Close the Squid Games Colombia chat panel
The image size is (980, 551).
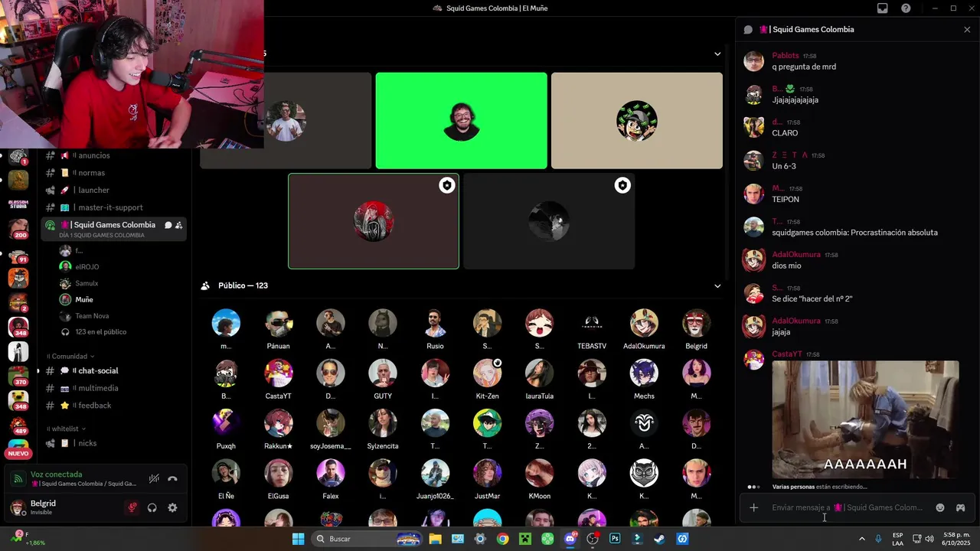[x=967, y=29]
